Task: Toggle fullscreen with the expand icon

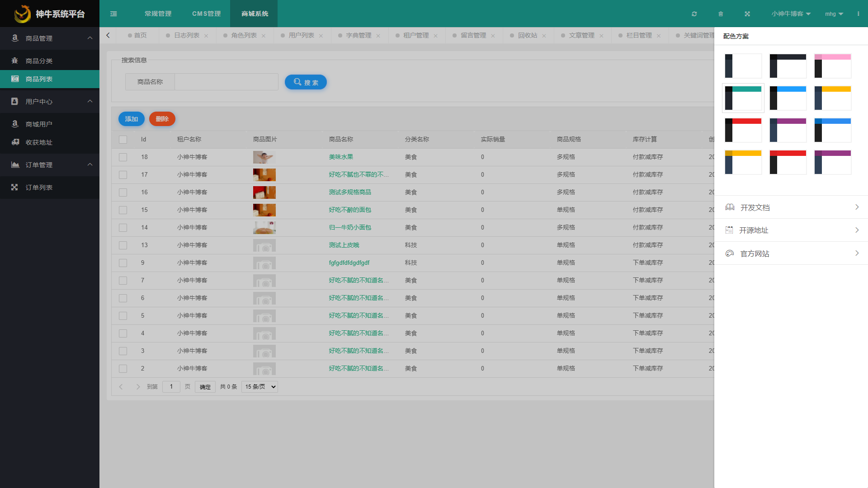Action: (x=747, y=14)
